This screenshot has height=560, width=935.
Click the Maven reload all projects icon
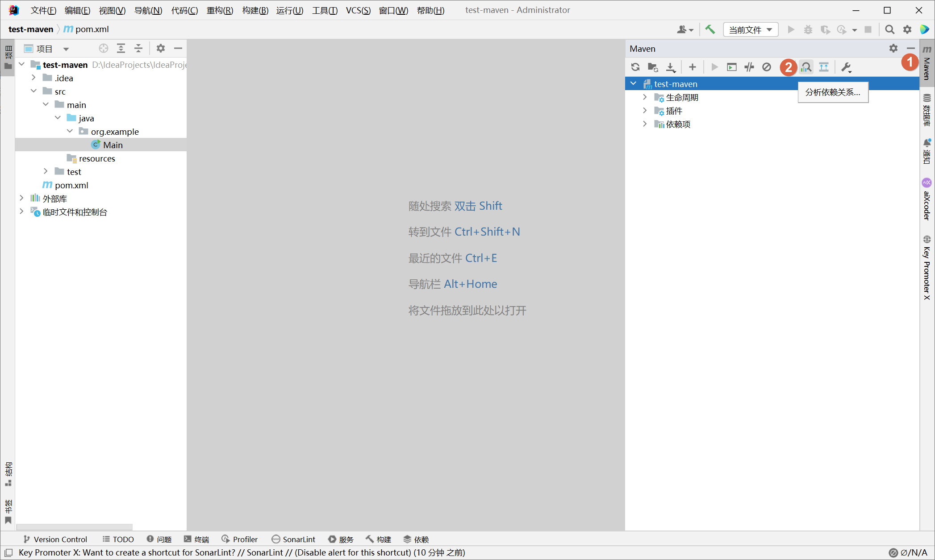click(x=635, y=67)
